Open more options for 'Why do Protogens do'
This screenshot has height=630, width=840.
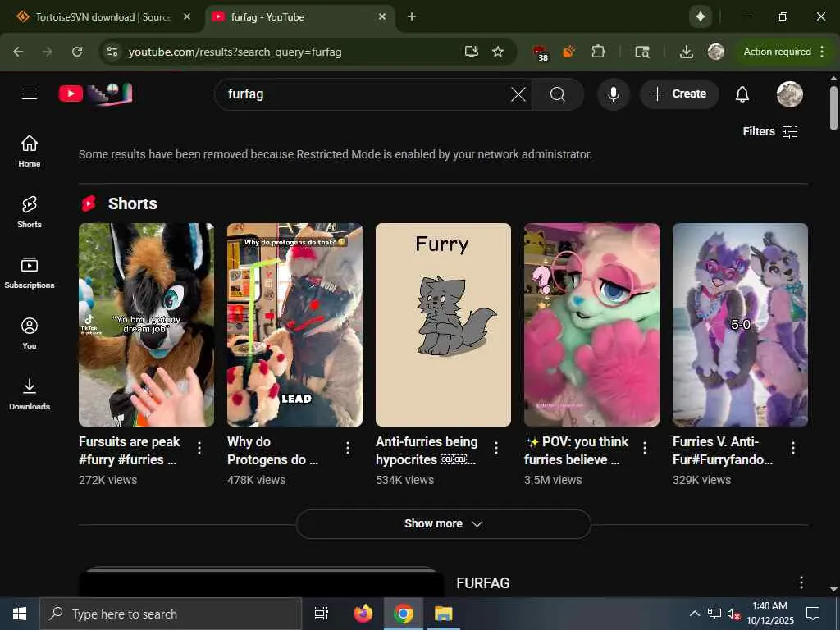click(x=348, y=448)
